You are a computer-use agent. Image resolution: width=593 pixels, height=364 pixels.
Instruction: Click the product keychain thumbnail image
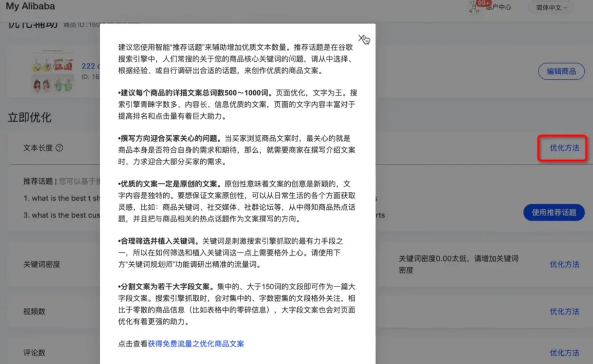coord(53,72)
